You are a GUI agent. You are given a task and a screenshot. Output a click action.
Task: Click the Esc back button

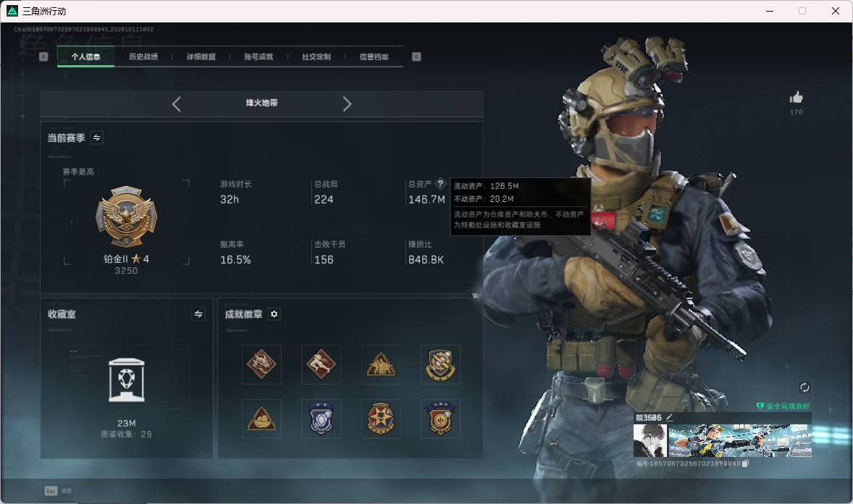[x=58, y=491]
